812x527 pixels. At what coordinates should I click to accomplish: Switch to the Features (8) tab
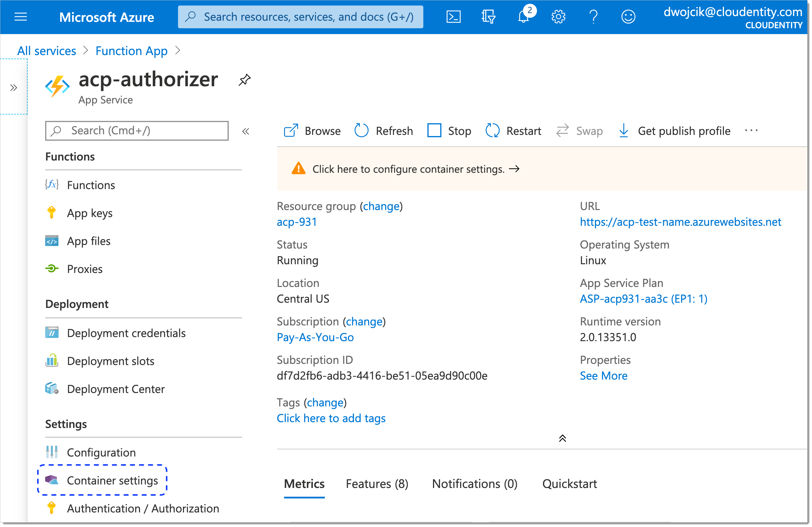point(377,484)
